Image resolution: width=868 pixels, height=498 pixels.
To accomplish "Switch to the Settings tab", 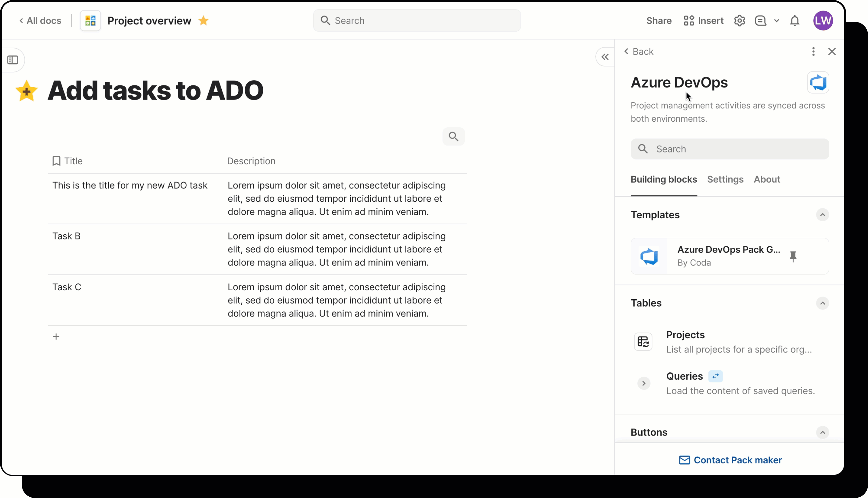I will tap(725, 179).
